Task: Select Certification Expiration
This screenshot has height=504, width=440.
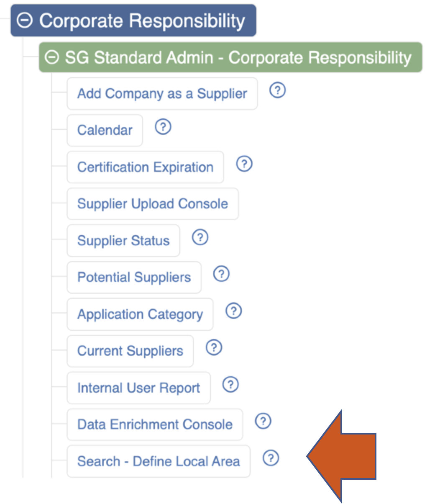Action: tap(145, 167)
